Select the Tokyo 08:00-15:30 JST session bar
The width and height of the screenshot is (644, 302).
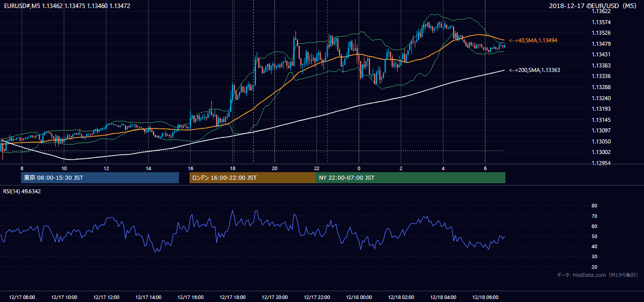[x=100, y=178]
